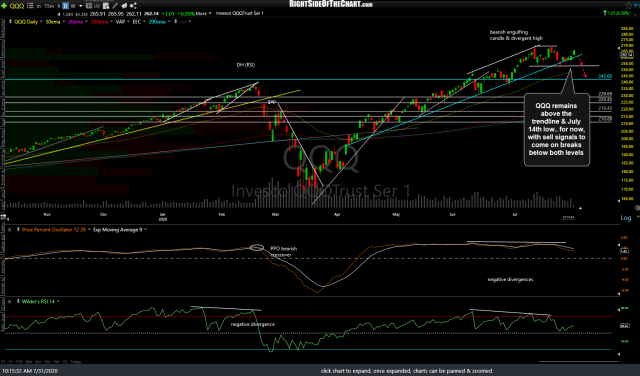
Task: Click the bar-style chart icon
Action: (98, 6)
